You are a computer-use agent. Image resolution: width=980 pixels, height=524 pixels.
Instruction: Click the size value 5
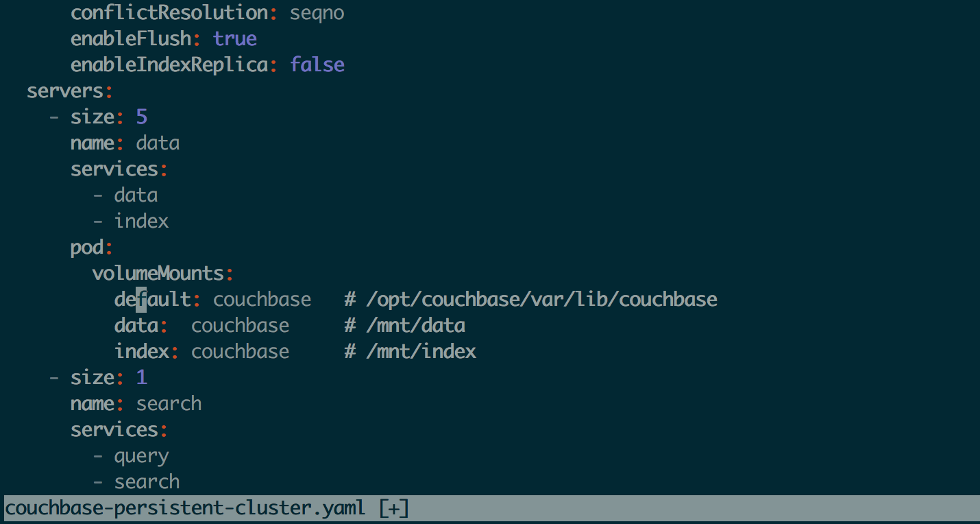(142, 117)
